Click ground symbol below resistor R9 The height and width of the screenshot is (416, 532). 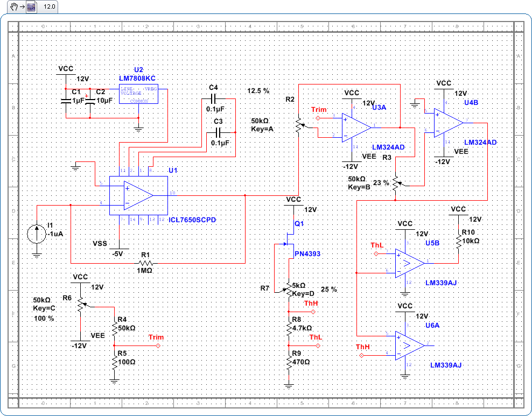[289, 386]
